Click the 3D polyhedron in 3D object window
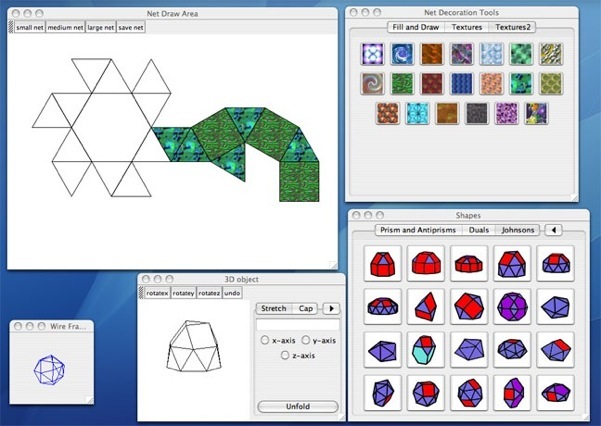This screenshot has height=426, width=601. click(194, 346)
